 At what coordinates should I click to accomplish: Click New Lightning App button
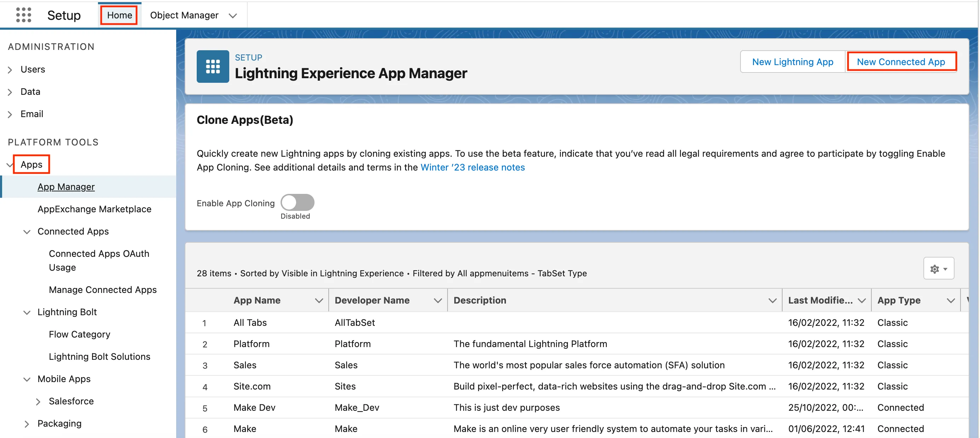792,62
